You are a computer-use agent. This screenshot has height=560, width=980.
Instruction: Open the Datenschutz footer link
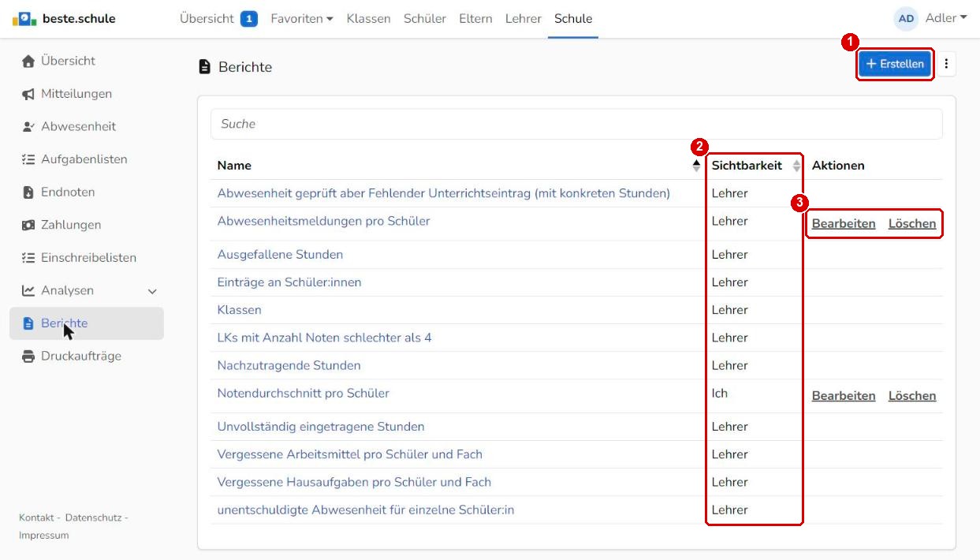tap(93, 517)
